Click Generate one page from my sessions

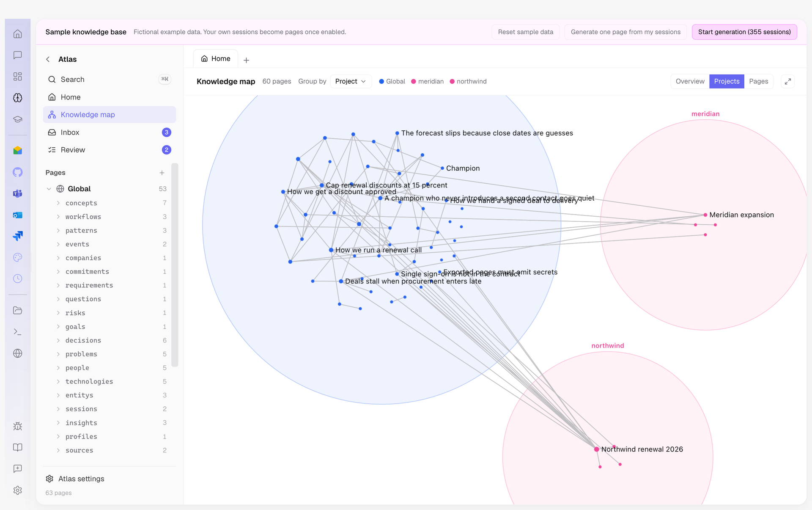[625, 32]
